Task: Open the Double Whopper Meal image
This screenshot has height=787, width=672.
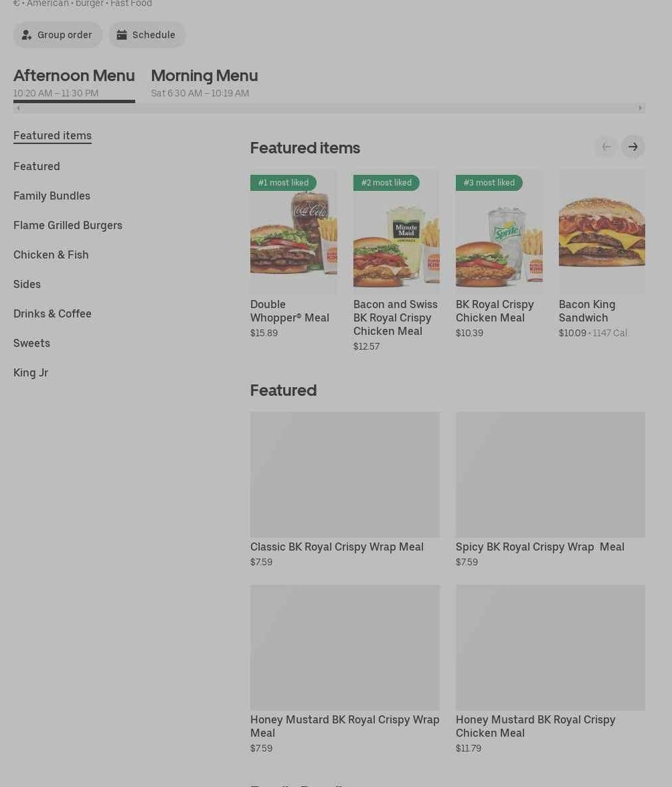Action: [x=293, y=232]
